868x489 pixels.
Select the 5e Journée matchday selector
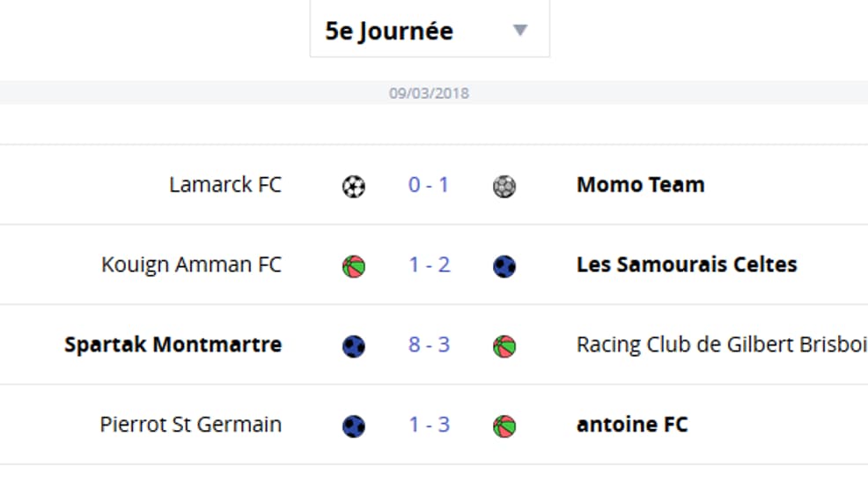point(430,28)
